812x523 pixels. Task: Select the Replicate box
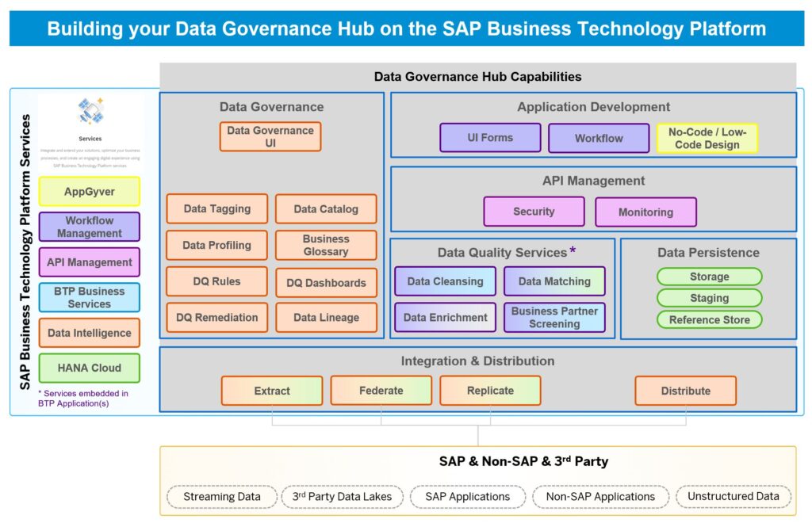[x=490, y=391]
